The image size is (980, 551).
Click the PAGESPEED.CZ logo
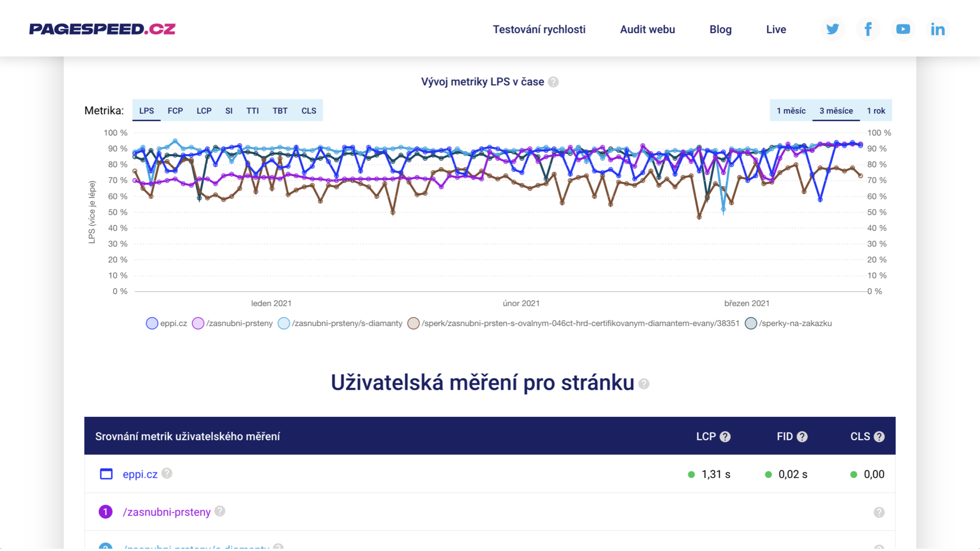(x=102, y=29)
